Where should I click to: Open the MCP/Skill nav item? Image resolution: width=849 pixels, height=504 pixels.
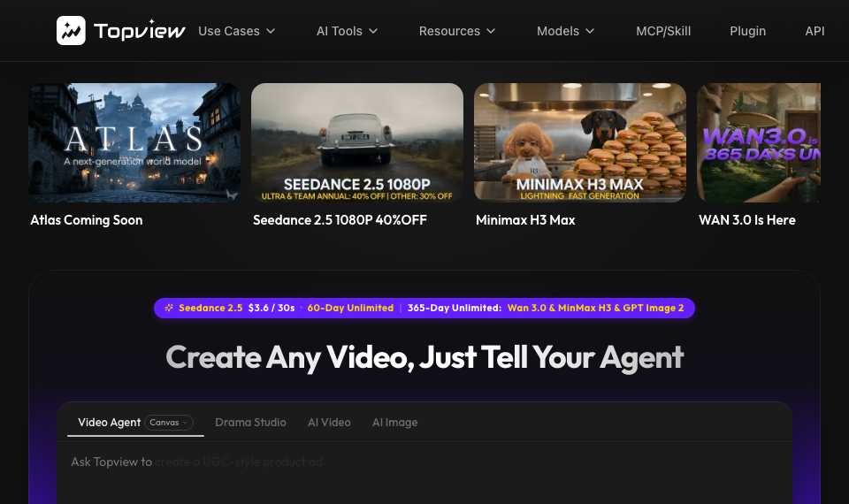[663, 31]
